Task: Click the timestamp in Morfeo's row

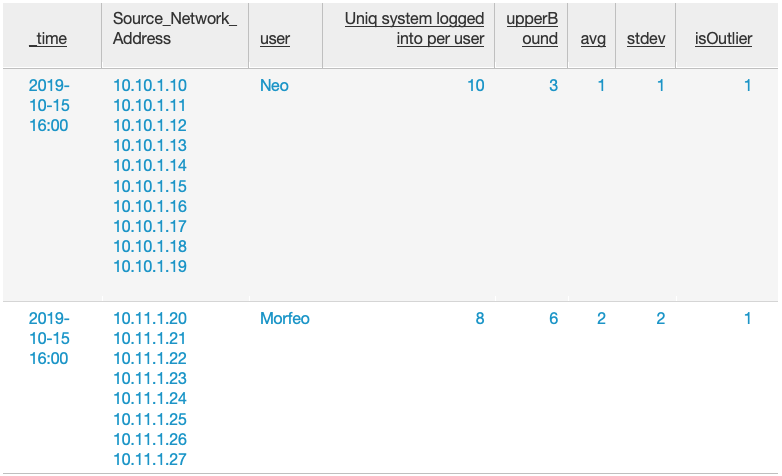Action: (x=49, y=338)
